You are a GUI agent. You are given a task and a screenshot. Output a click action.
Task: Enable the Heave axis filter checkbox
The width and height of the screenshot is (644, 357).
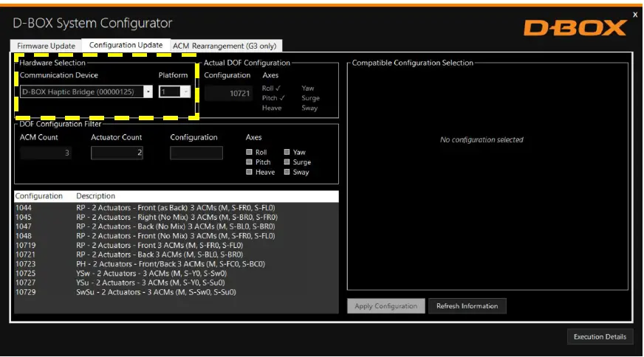point(249,172)
